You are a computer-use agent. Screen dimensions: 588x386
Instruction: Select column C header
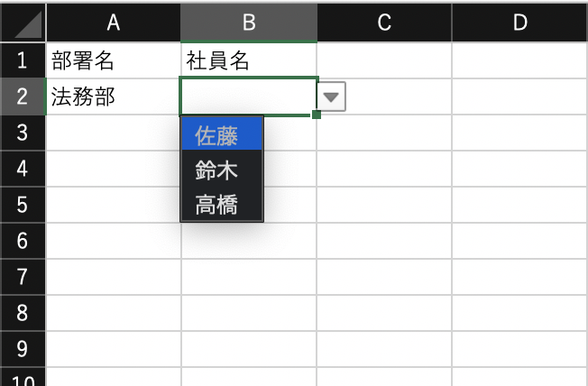pyautogui.click(x=384, y=23)
